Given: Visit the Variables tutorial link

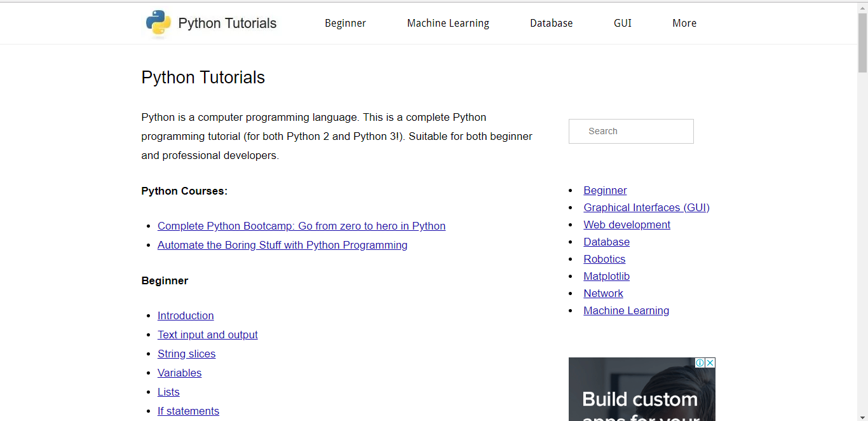Looking at the screenshot, I should (x=179, y=373).
